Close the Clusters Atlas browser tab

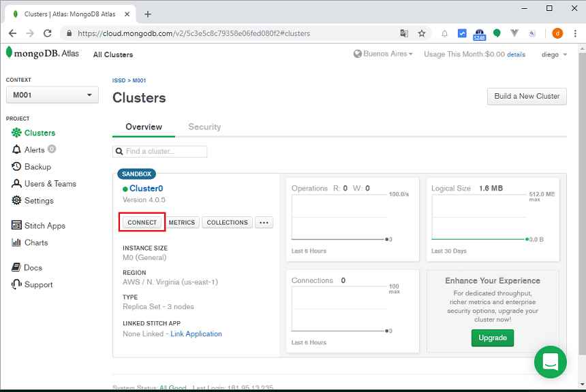(127, 14)
